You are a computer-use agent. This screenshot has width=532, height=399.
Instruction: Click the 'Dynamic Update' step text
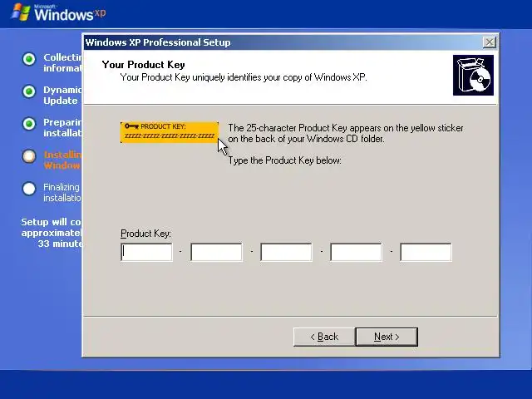(x=62, y=96)
